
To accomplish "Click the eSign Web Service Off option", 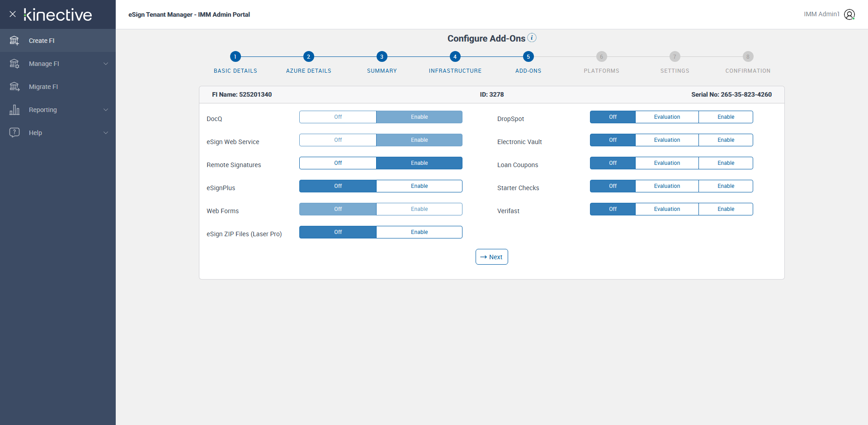I will coord(338,140).
